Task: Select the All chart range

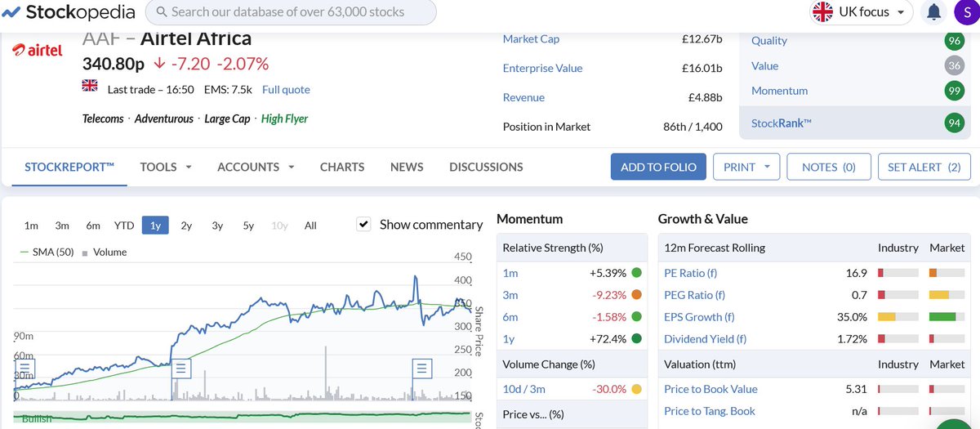Action: (x=310, y=226)
